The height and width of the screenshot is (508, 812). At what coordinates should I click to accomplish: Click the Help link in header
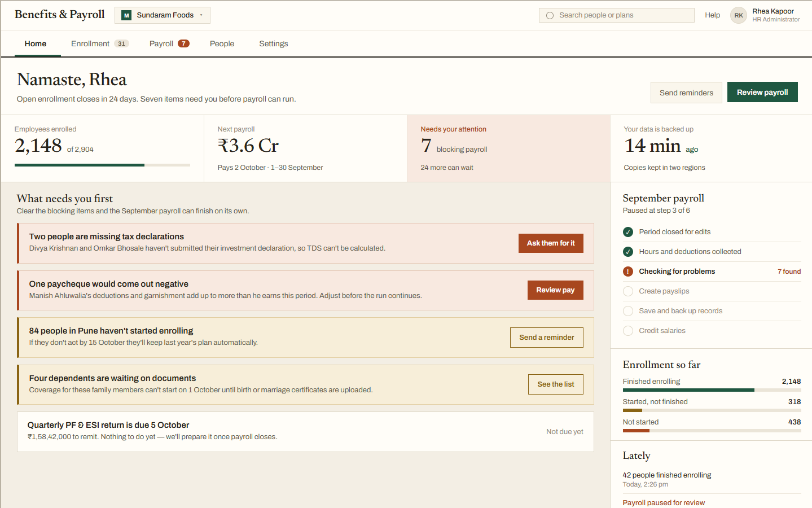pyautogui.click(x=712, y=15)
